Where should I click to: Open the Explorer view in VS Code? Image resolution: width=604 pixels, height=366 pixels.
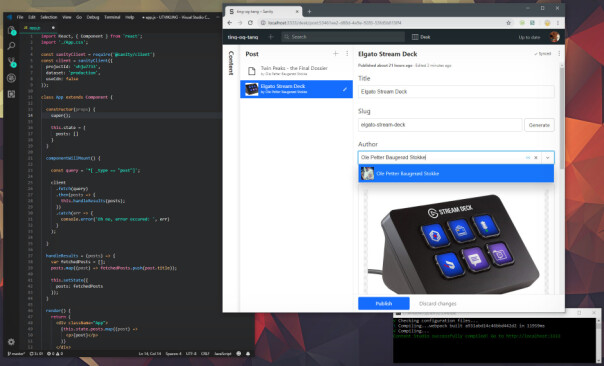coord(11,30)
